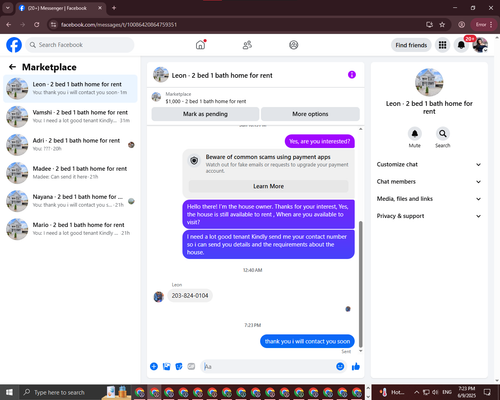Go to Facebook home via logo

click(x=14, y=45)
